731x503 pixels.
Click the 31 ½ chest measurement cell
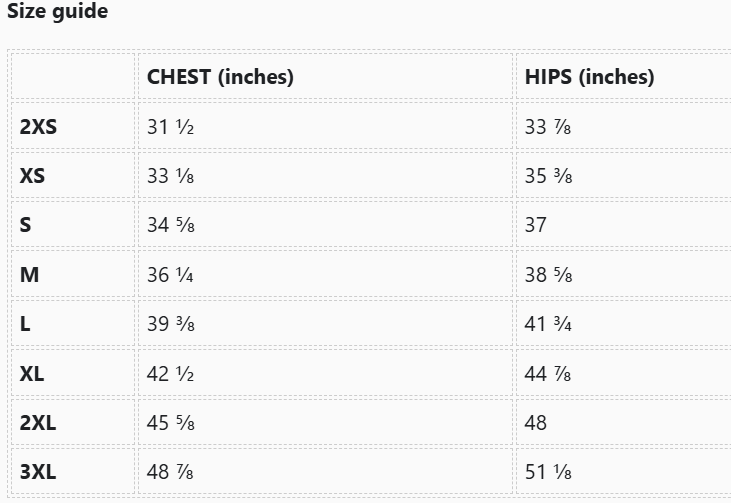(170, 126)
